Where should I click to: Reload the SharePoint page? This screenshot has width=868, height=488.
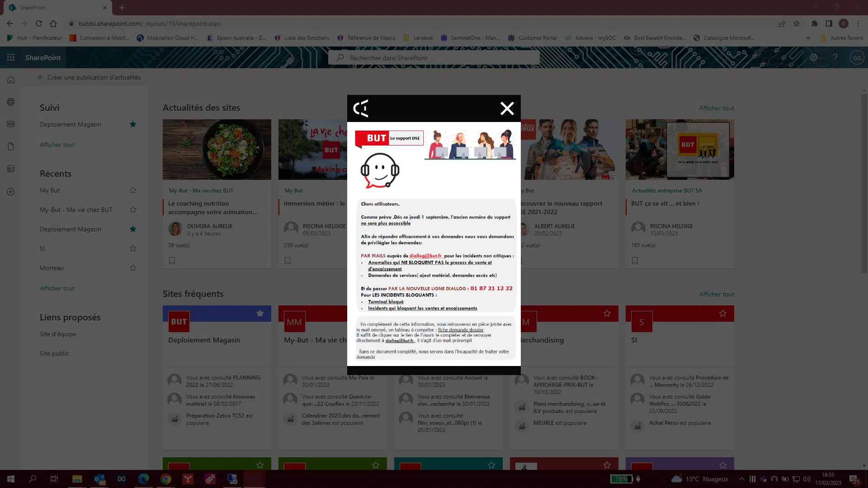point(39,23)
